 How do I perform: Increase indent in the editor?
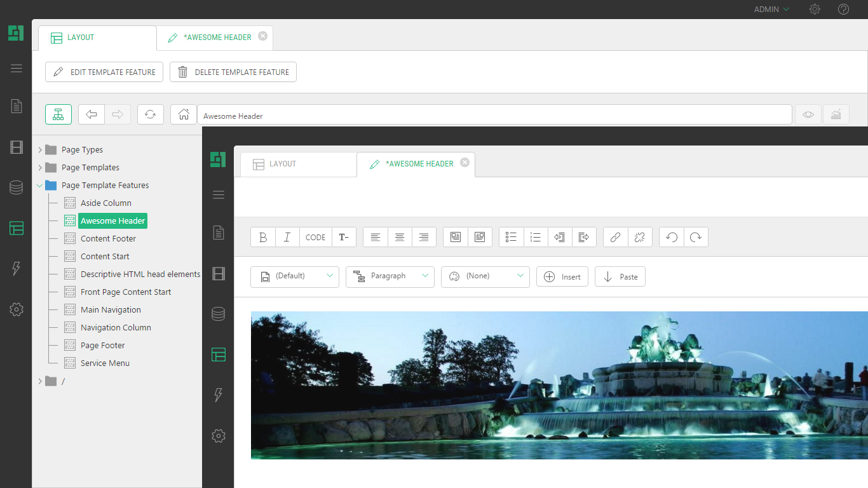point(584,237)
